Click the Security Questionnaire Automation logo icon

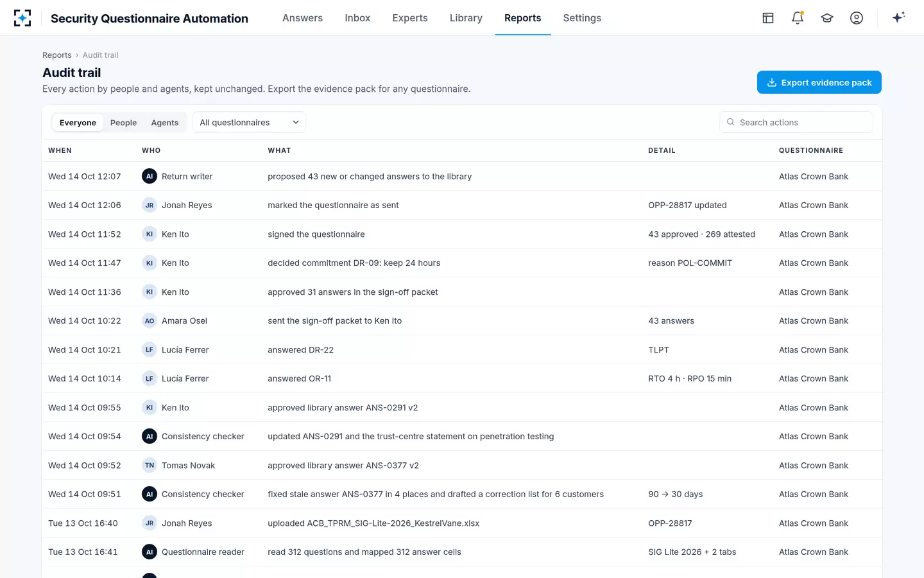coord(22,18)
